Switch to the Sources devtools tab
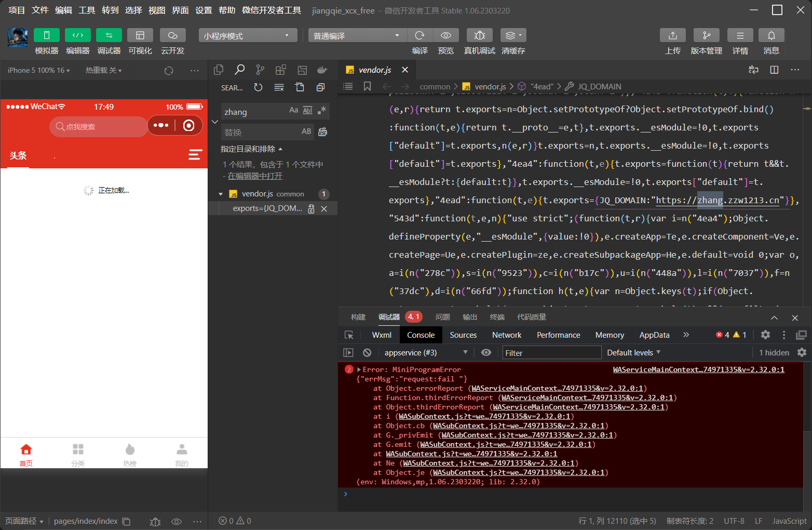This screenshot has height=530, width=812. [x=463, y=335]
